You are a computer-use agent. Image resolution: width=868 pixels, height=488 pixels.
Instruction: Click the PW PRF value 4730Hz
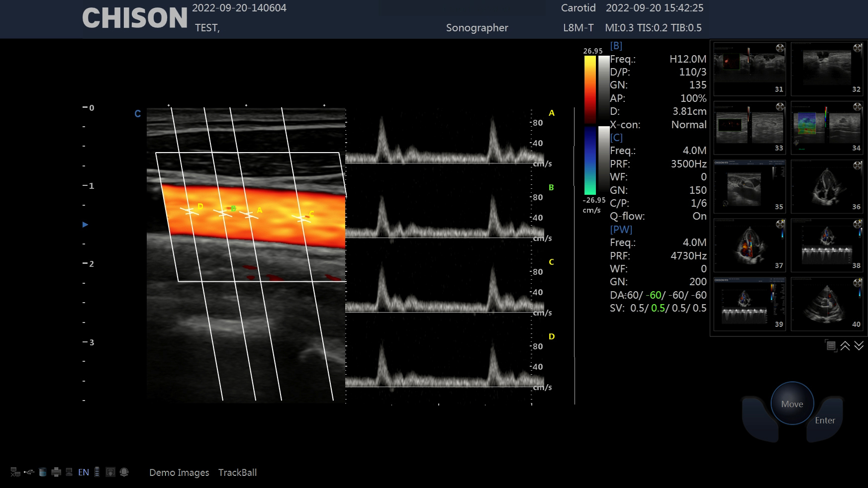tap(688, 256)
